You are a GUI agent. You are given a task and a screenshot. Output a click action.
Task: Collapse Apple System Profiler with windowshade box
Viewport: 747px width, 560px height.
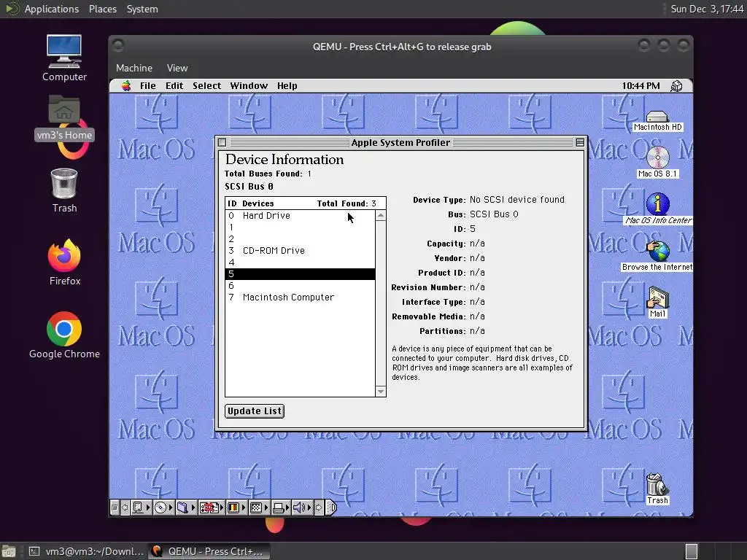(580, 142)
